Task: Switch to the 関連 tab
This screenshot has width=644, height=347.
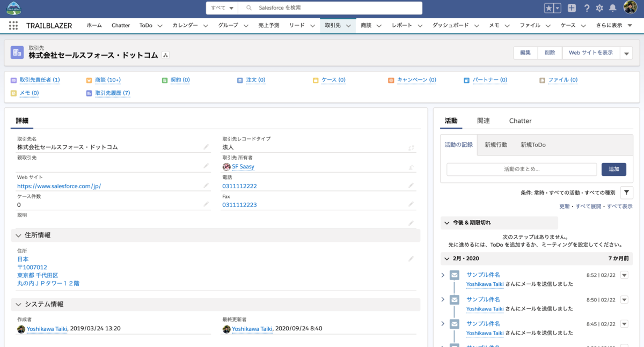Action: (x=482, y=120)
